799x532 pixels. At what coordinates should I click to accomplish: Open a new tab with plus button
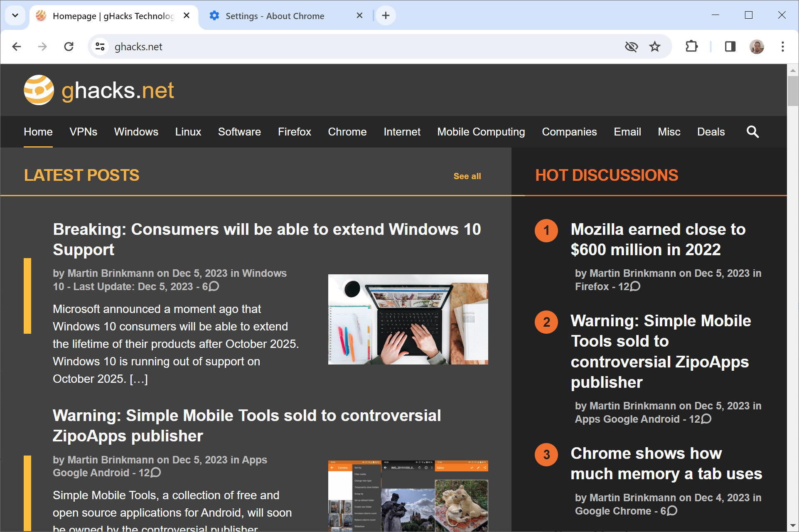[x=386, y=16]
